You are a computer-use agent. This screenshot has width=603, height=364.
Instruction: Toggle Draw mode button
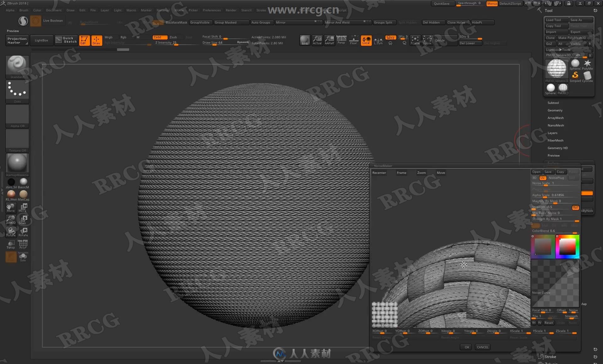tap(96, 40)
